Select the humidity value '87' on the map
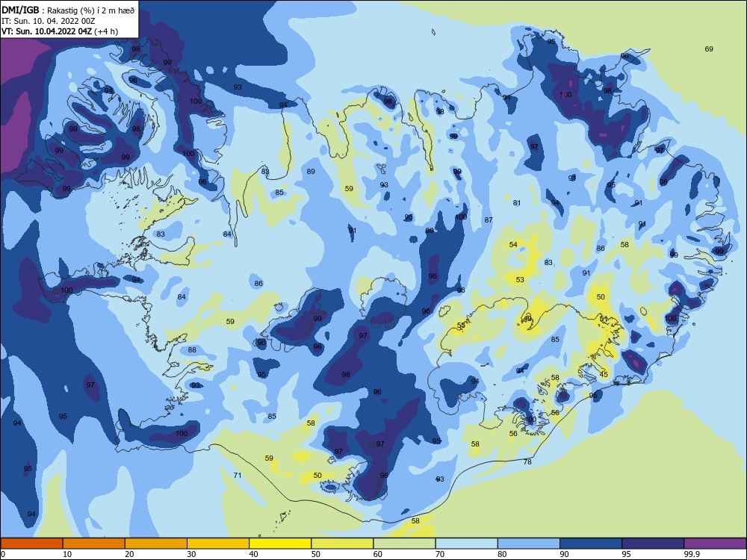747x560 pixels. [489, 220]
